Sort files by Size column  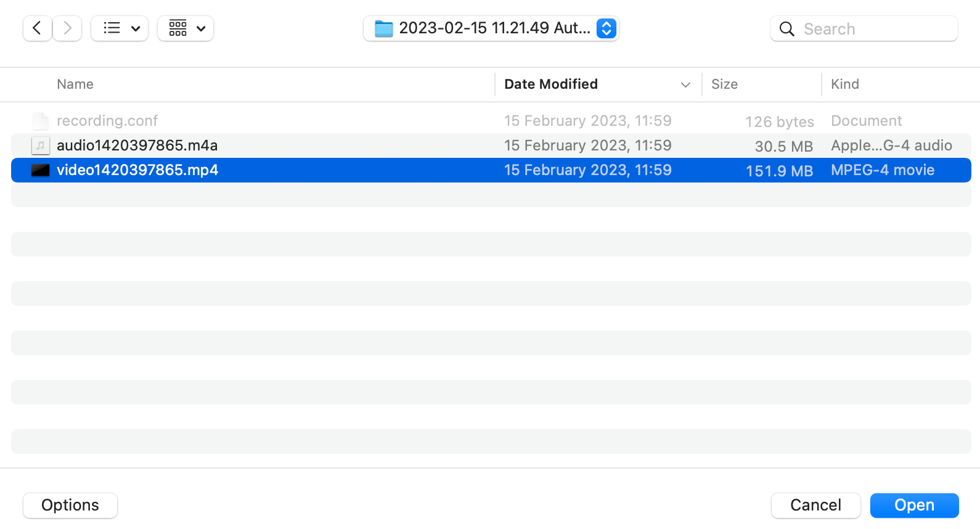[724, 84]
